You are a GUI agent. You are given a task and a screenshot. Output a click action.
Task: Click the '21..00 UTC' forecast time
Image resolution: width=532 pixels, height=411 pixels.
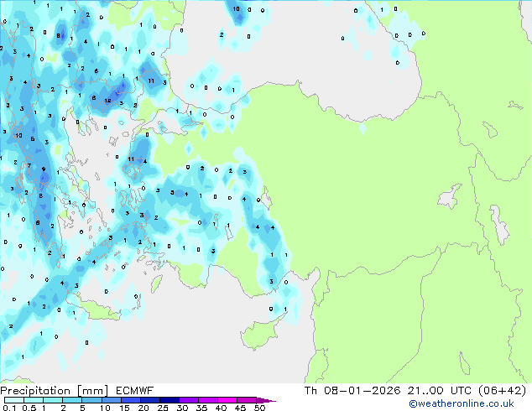pos(440,391)
